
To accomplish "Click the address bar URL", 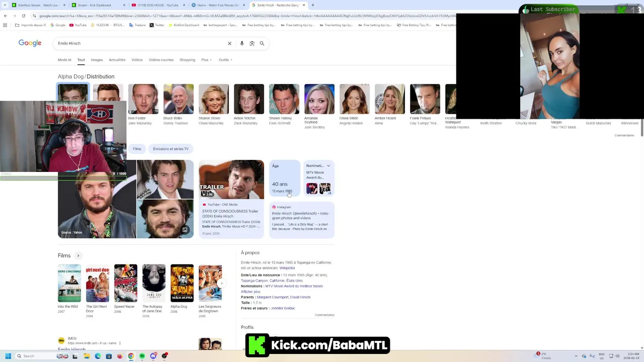I will (247, 16).
